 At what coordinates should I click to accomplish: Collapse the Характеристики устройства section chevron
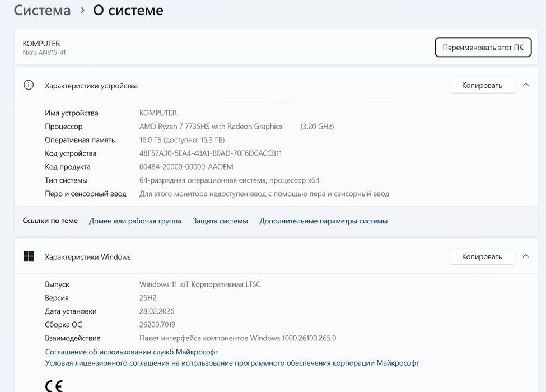526,85
